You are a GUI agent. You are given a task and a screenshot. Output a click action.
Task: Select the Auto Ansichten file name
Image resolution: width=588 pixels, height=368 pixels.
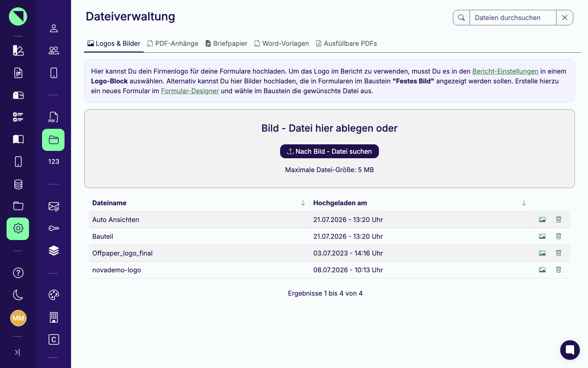coord(116,220)
